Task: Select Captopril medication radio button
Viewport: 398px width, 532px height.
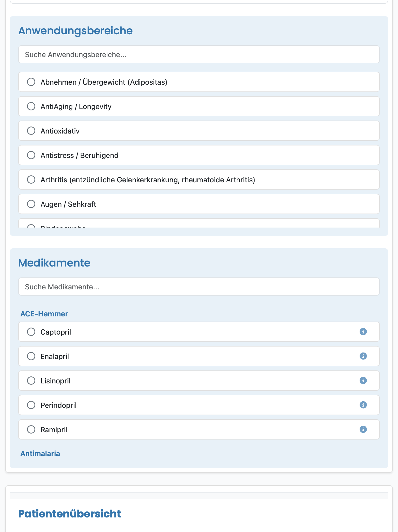Action: pos(31,332)
